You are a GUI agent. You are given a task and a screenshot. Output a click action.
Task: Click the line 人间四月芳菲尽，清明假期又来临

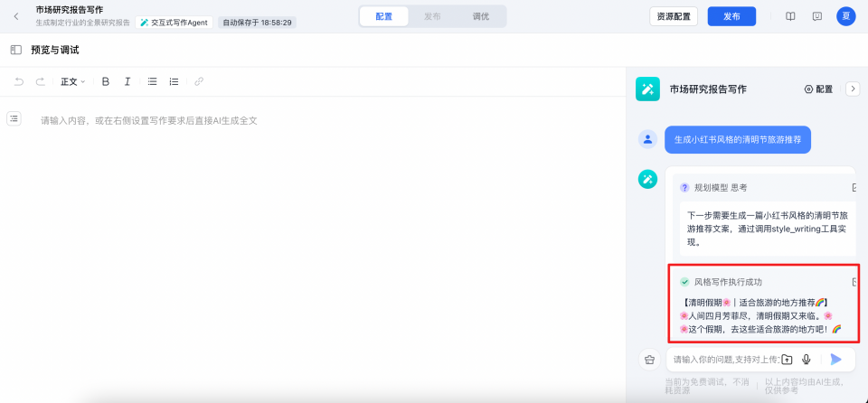coord(756,315)
